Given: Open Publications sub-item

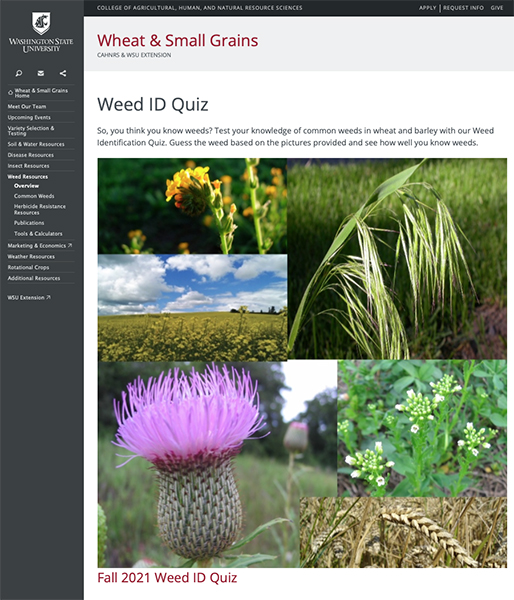Looking at the screenshot, I should pos(29,223).
